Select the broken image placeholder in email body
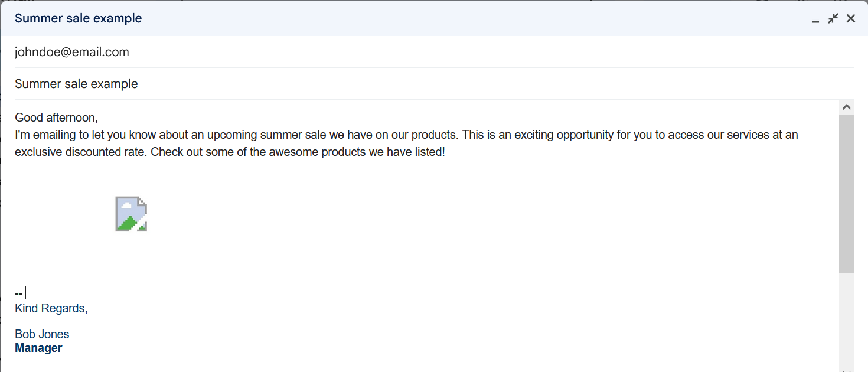 pyautogui.click(x=131, y=214)
